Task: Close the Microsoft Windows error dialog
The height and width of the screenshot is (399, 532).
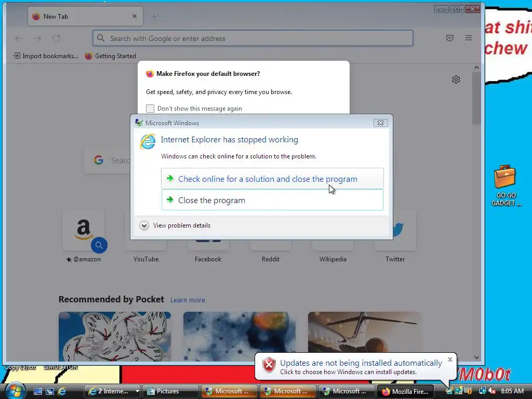Action: point(380,123)
